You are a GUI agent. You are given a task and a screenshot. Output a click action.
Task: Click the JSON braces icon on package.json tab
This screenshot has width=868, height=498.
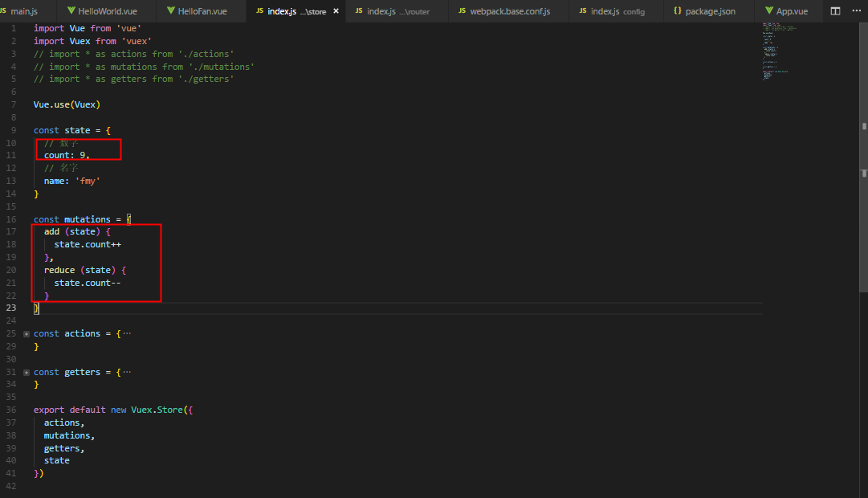(x=678, y=10)
